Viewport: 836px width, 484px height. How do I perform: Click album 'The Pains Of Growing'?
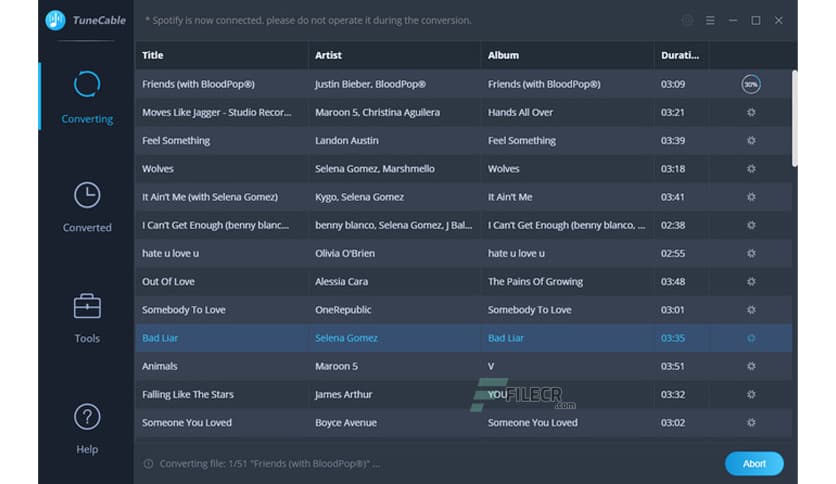535,282
